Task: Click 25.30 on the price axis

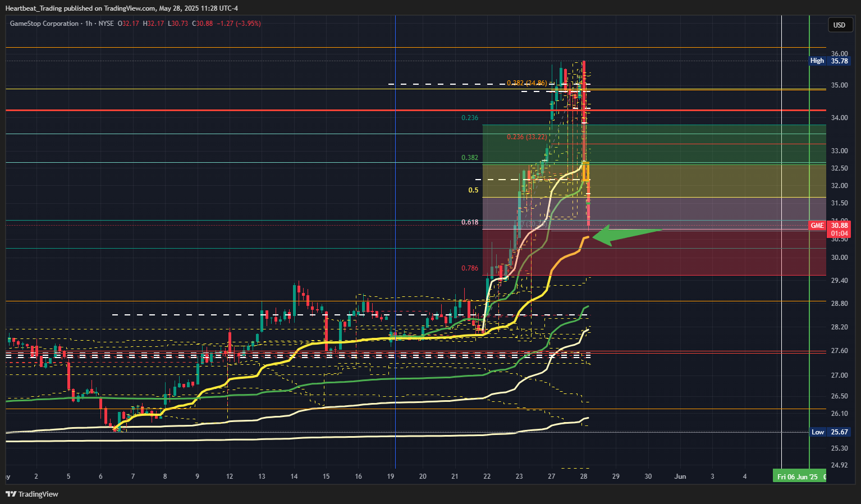Action: 840,448
